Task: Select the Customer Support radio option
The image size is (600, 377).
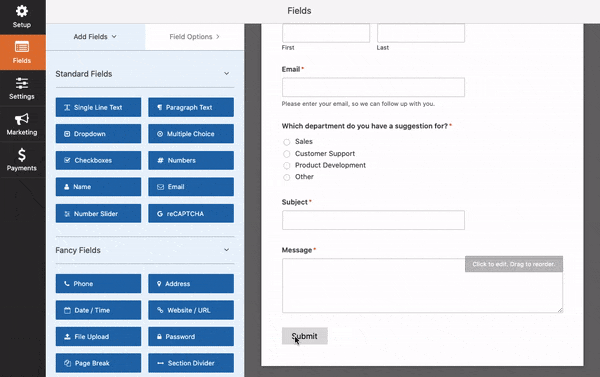Action: pos(287,154)
